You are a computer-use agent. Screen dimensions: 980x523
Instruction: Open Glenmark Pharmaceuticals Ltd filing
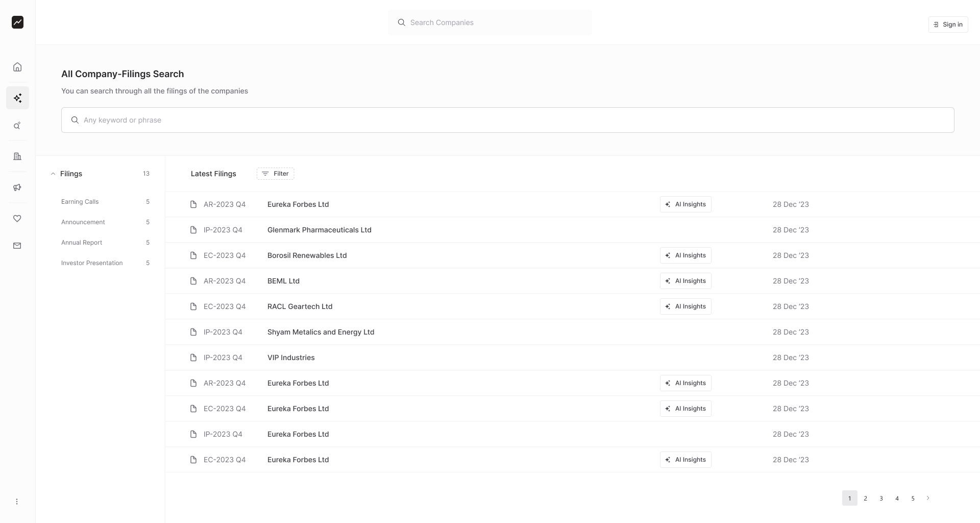[x=320, y=230]
